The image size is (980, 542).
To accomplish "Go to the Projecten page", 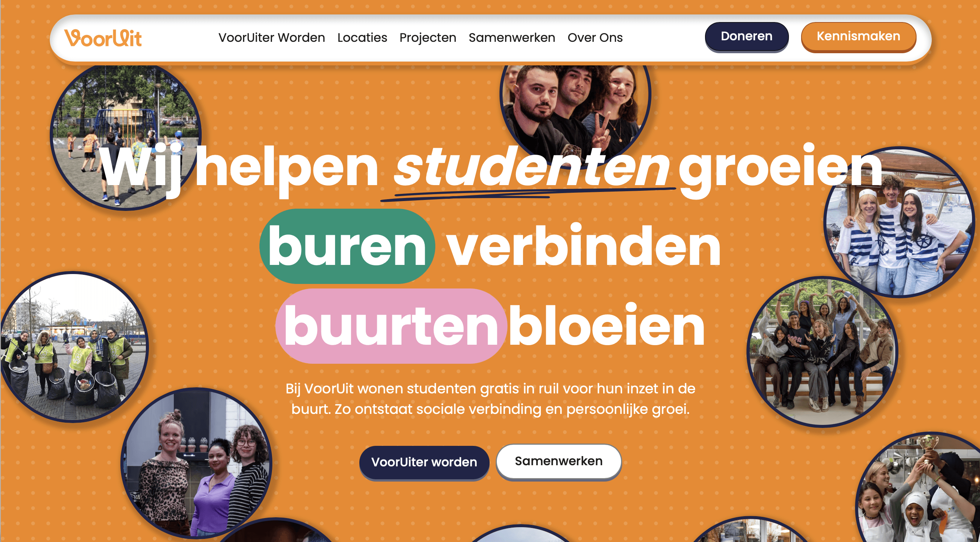I will click(x=428, y=38).
